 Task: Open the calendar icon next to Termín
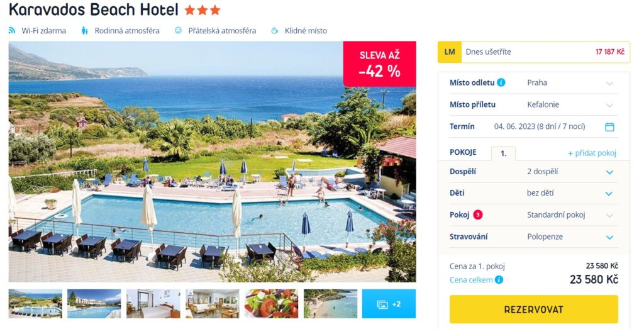(x=609, y=127)
